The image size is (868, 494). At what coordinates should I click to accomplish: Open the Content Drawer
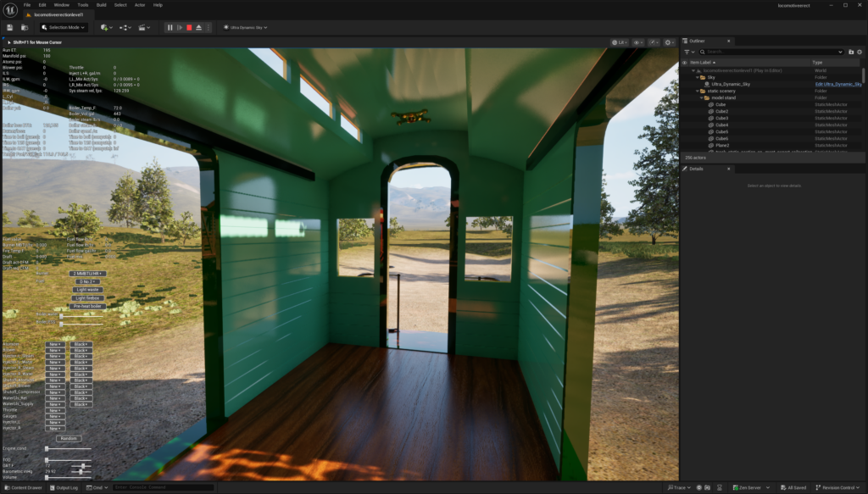point(25,487)
